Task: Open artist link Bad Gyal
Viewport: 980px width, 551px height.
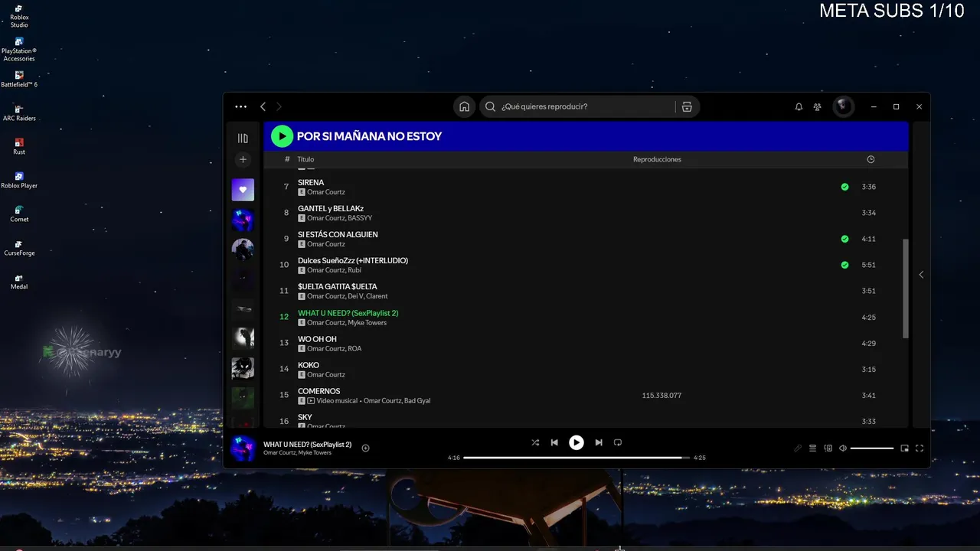Action: tap(417, 400)
